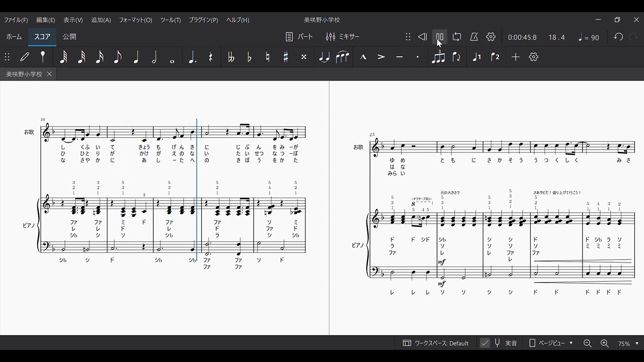644x362 pixels.
Task: Open the Edit menu
Action: (46, 20)
